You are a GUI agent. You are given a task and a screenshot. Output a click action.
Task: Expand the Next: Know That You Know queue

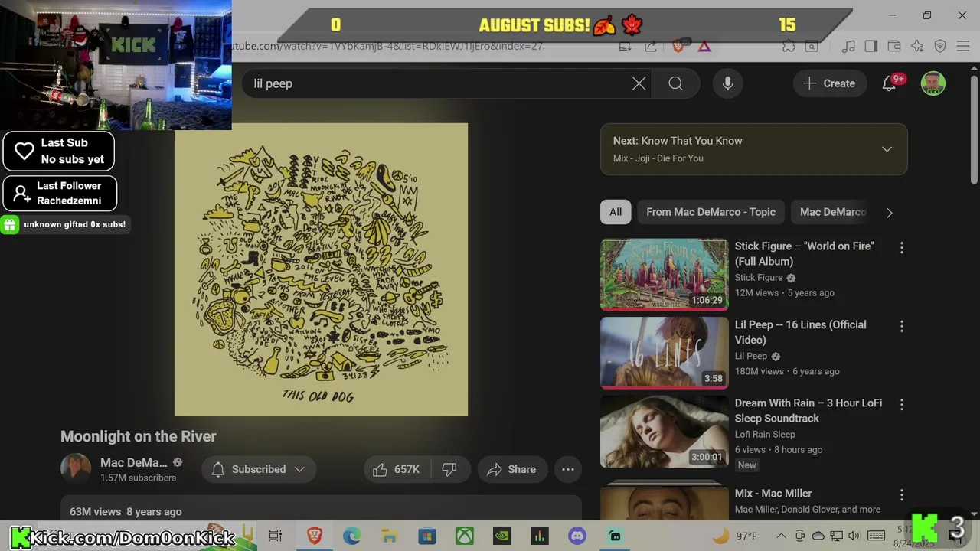[887, 149]
